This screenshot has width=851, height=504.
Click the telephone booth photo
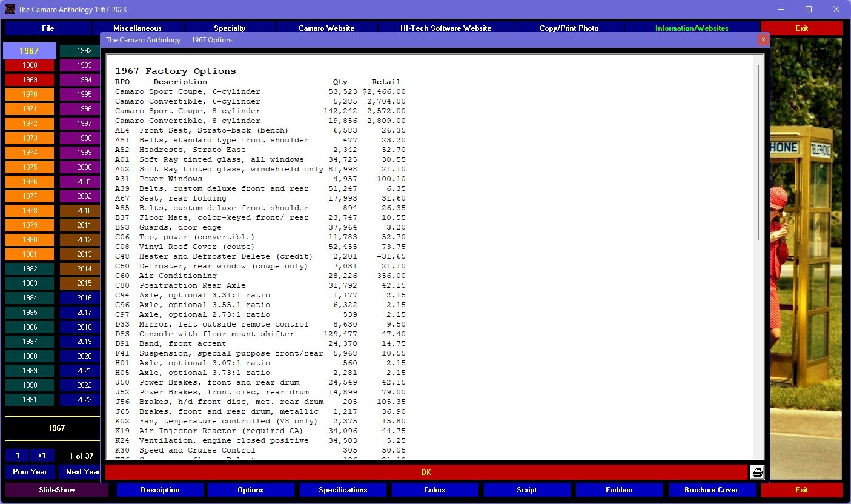[806, 259]
